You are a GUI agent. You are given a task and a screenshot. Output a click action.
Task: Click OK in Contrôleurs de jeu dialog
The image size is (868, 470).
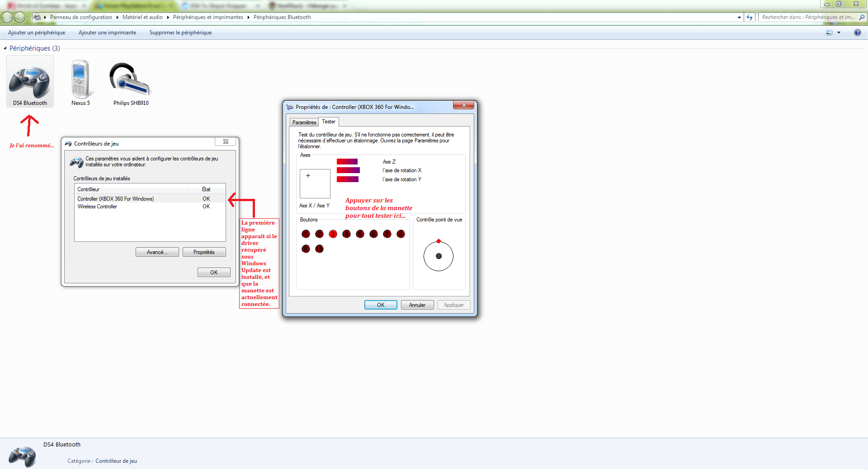(x=214, y=273)
